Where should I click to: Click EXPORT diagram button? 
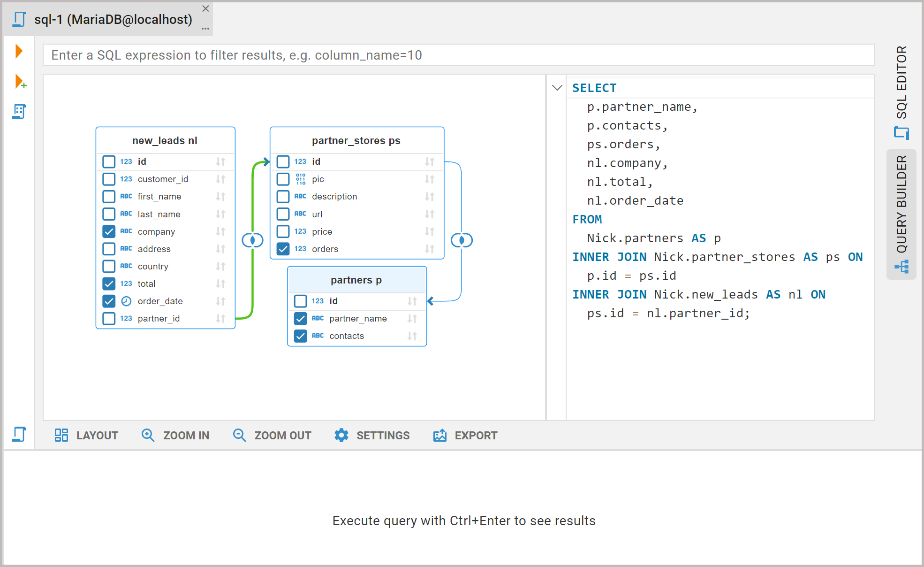pos(465,436)
